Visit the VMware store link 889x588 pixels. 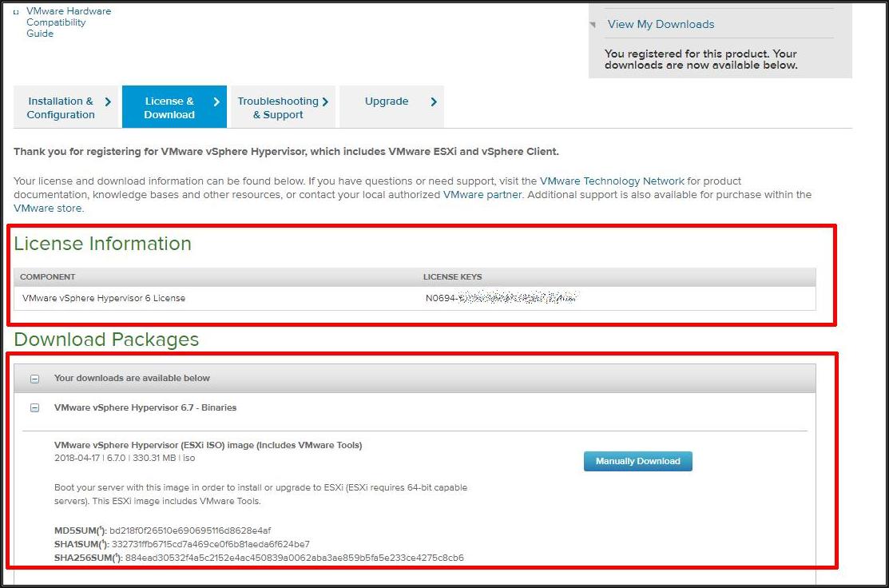click(x=48, y=208)
